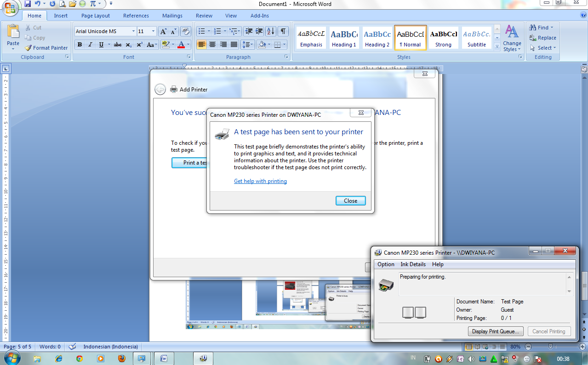
Task: Grow font size with large A icon
Action: [163, 31]
